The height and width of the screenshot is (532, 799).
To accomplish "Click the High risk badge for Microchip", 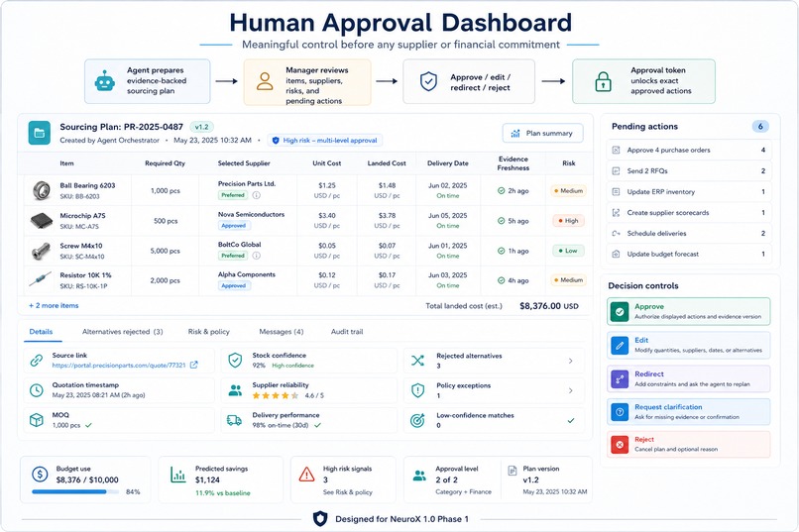I will coord(569,221).
